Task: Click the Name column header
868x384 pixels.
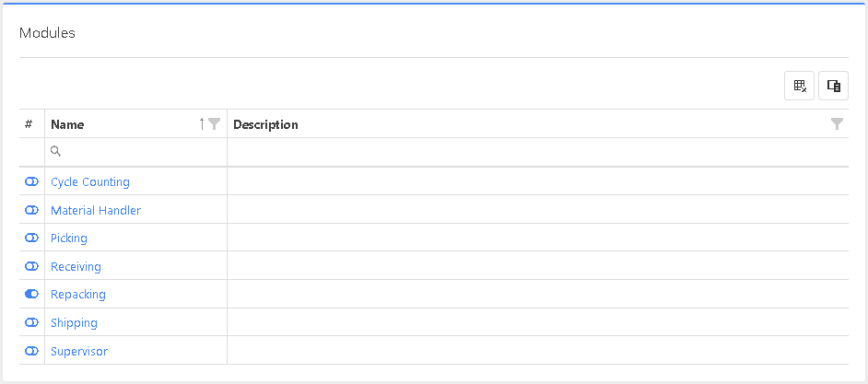Action: point(67,124)
